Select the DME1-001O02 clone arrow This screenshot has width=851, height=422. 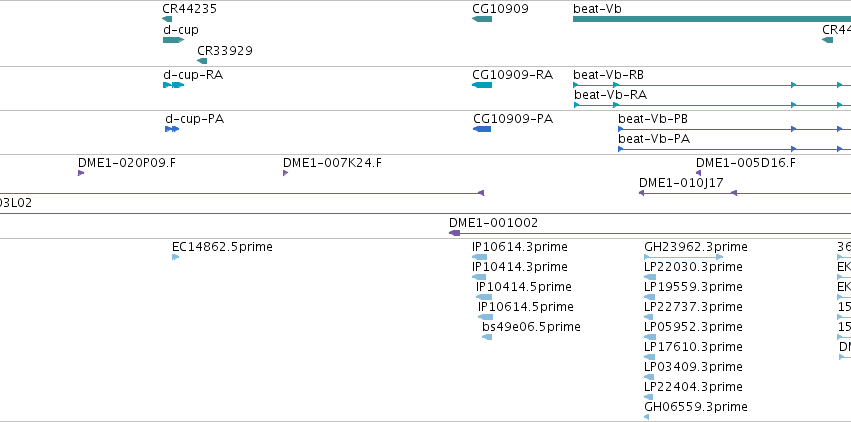(x=455, y=233)
